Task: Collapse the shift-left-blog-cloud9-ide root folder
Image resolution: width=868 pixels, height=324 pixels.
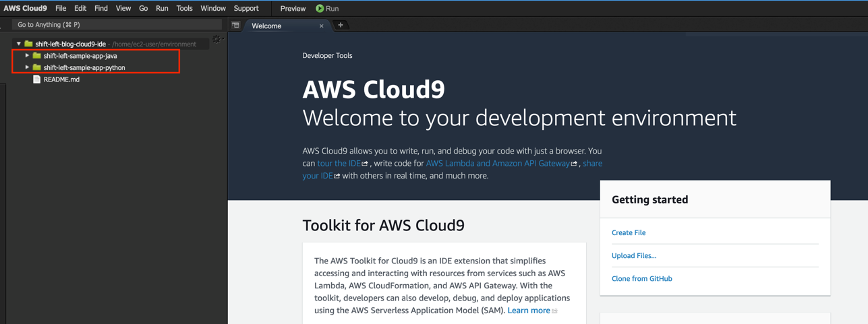Action: coord(19,44)
